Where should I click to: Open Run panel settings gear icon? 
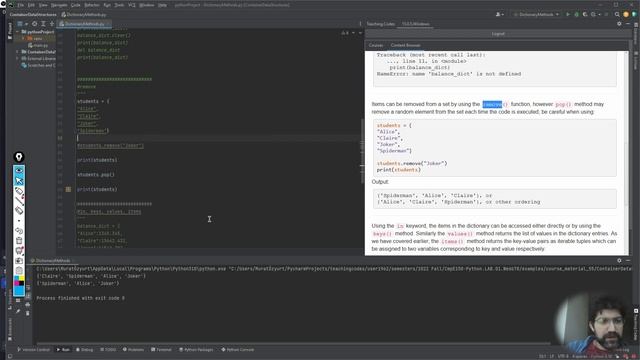(x=619, y=260)
